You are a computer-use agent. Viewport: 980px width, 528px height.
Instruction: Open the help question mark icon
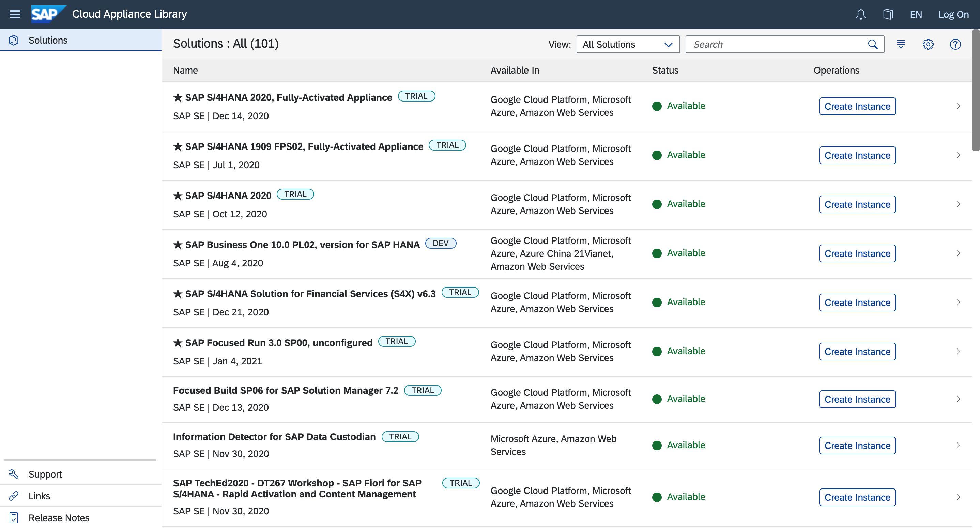955,45
